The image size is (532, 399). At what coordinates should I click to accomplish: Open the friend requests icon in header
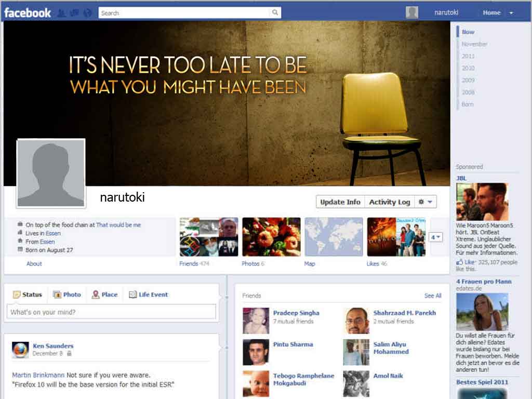[61, 13]
